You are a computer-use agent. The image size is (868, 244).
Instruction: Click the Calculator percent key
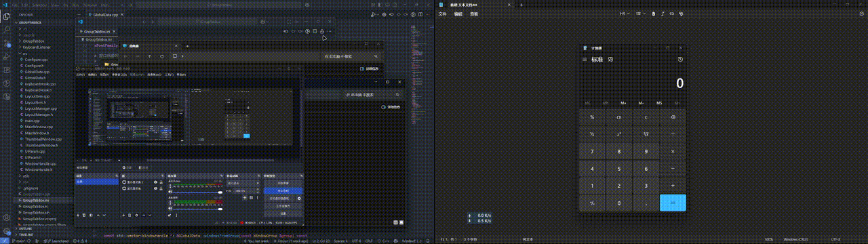592,117
